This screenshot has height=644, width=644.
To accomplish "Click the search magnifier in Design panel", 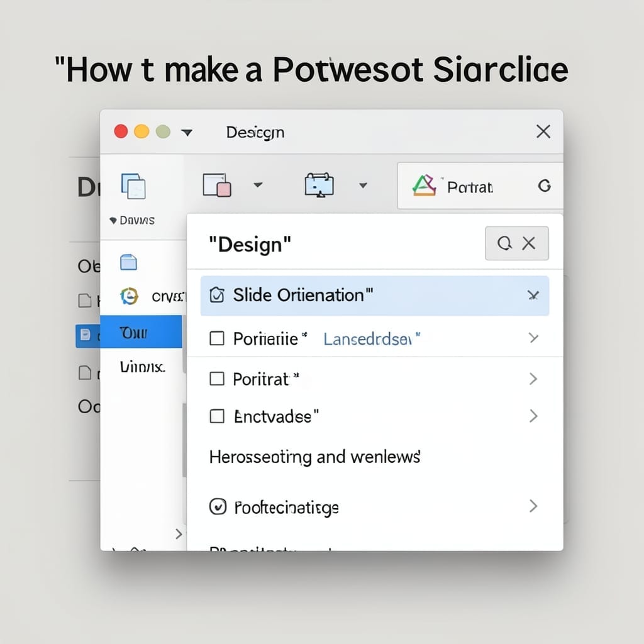I will (505, 243).
